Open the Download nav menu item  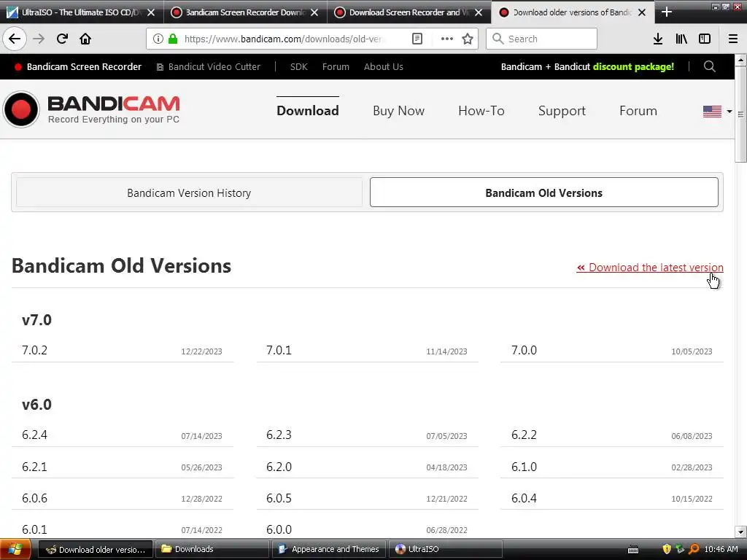coord(308,111)
